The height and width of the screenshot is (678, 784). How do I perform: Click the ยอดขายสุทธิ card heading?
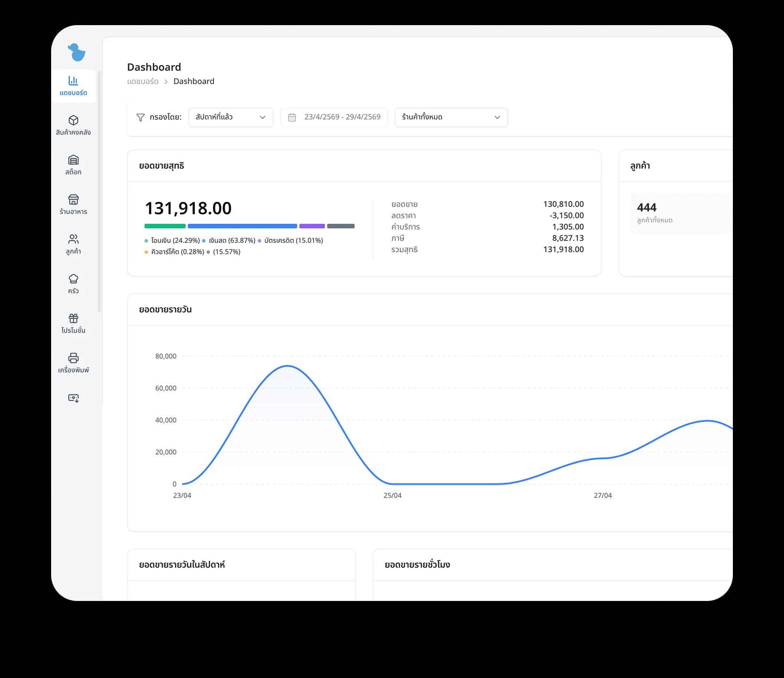162,166
